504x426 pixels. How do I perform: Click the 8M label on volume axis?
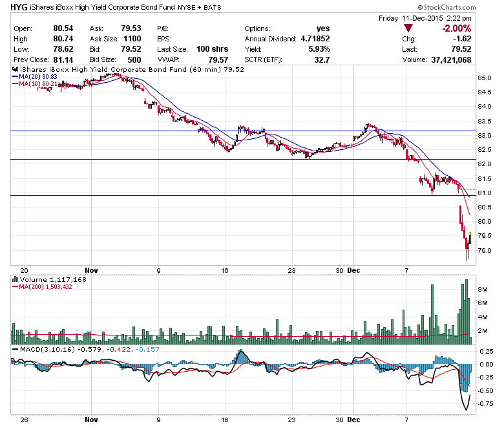coord(483,290)
